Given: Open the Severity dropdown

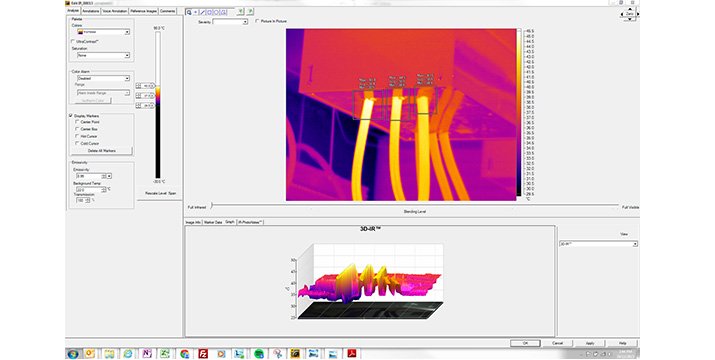Looking at the screenshot, I should coord(230,21).
